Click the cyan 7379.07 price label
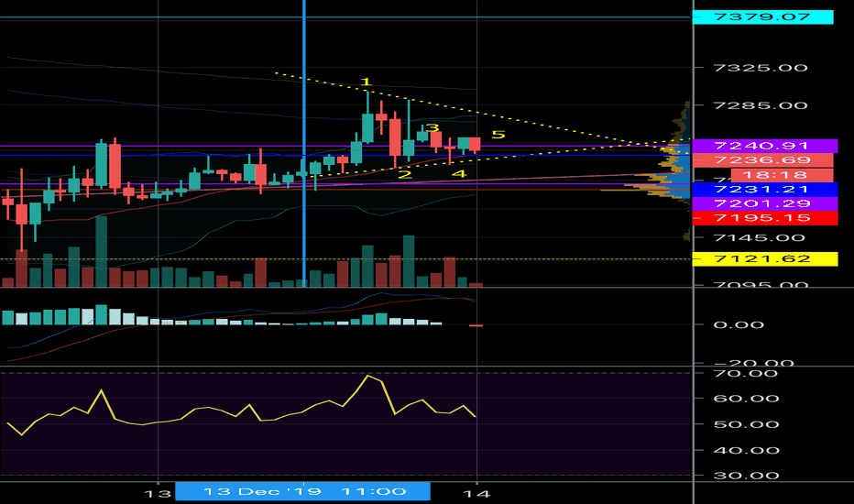 [762, 16]
